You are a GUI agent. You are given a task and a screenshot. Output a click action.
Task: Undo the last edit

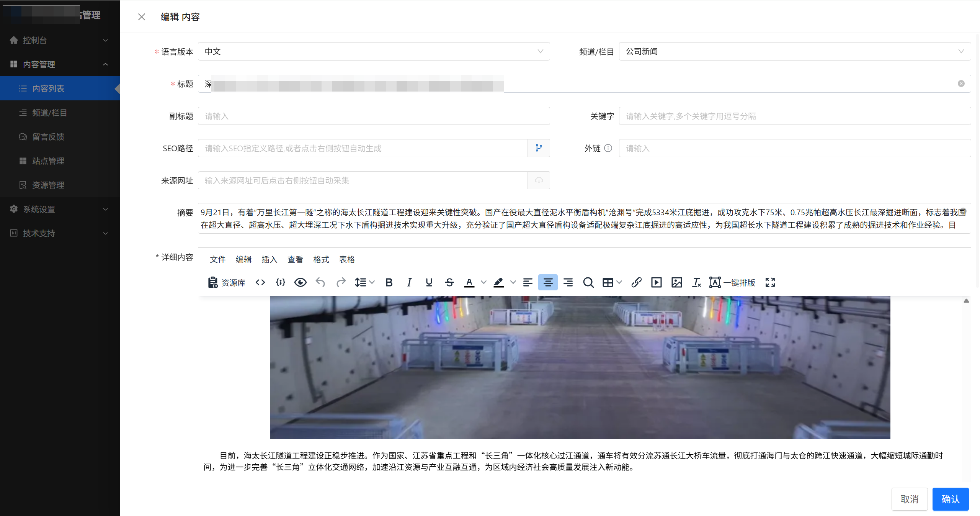pyautogui.click(x=320, y=283)
